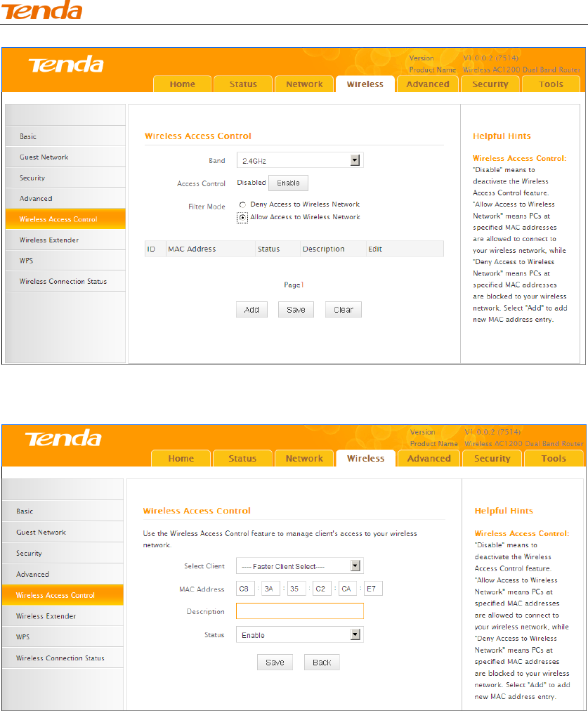Viewport: 588px width, 711px height.
Task: Open Network tab in lower panel
Action: coord(304,459)
